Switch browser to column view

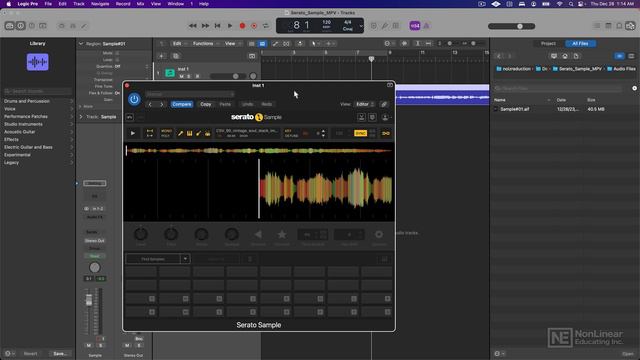(x=631, y=56)
